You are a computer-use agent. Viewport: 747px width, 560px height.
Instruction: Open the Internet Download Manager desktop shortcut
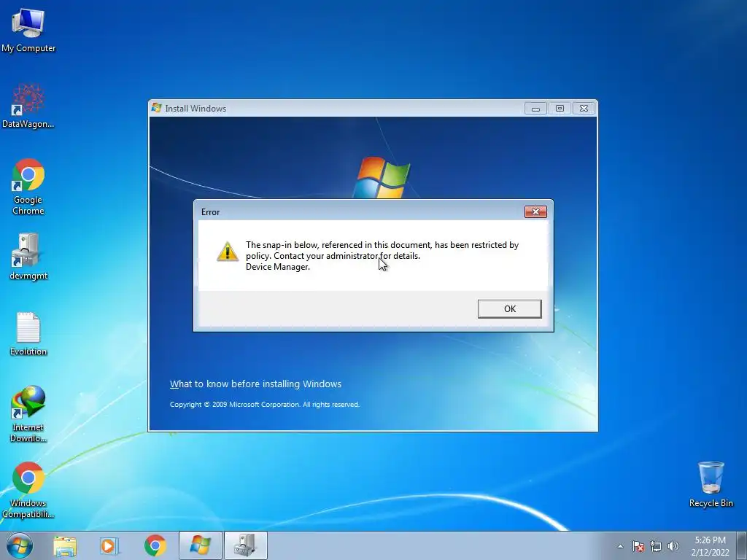point(28,414)
